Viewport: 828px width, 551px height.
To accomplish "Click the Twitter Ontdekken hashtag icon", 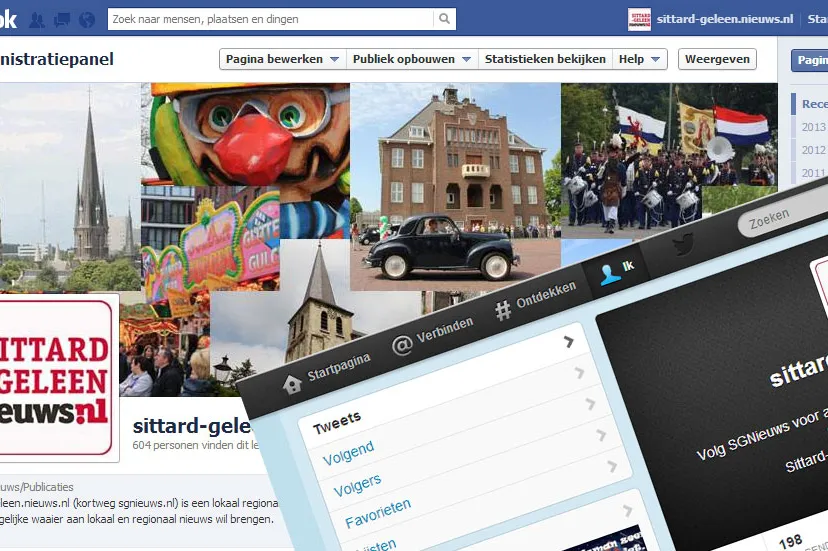I will point(503,310).
